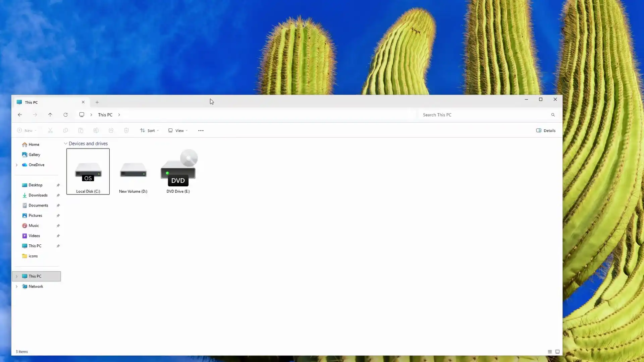
Task: Expand Network tree chevron
Action: (17, 287)
